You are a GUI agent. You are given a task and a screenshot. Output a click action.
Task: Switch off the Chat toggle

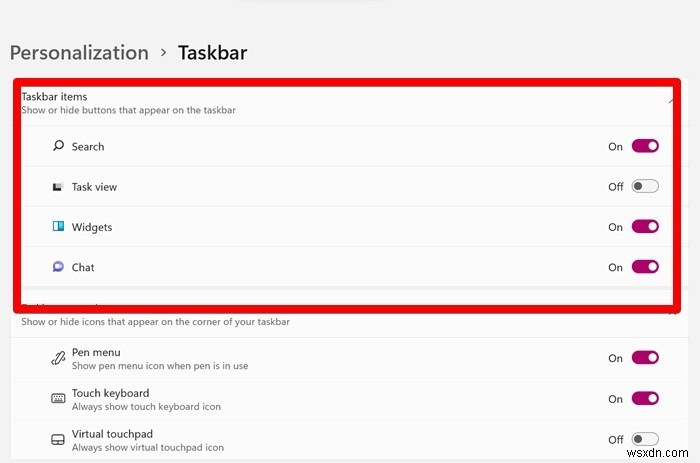tap(645, 267)
